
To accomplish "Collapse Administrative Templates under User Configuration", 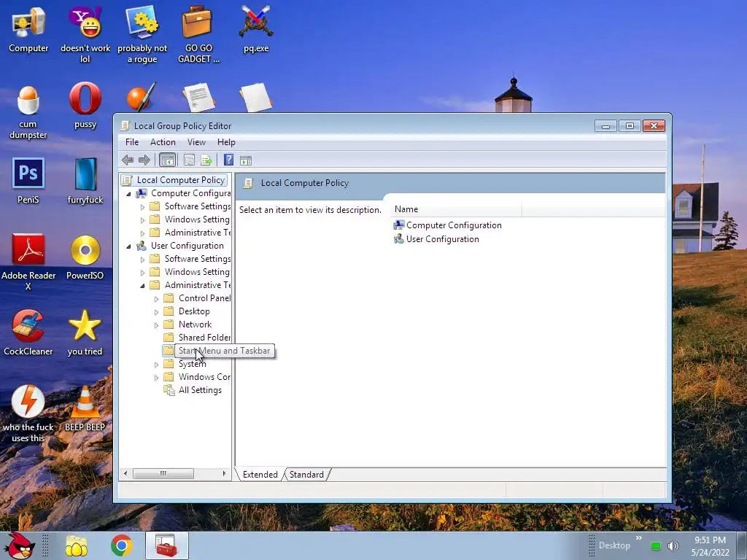I will point(142,286).
